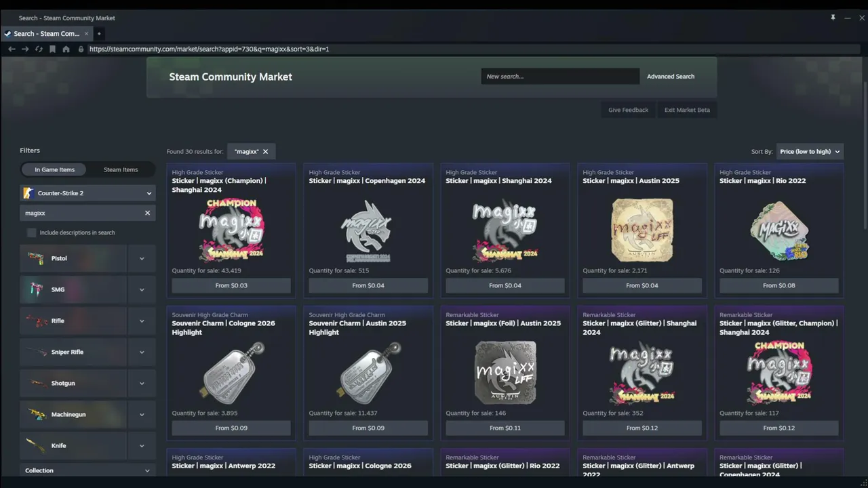868x488 pixels.
Task: Click the Counter-Strike 2 game icon
Action: pos(28,193)
